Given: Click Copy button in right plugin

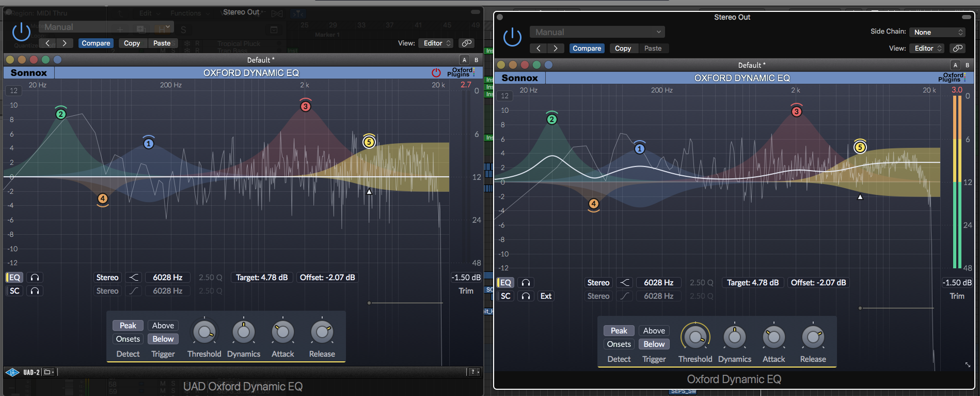Looking at the screenshot, I should [623, 48].
